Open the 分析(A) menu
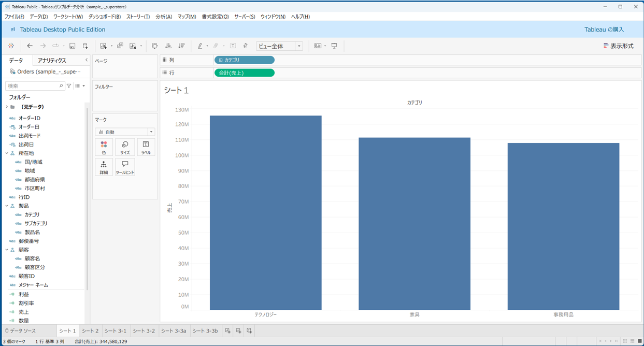 pos(163,17)
